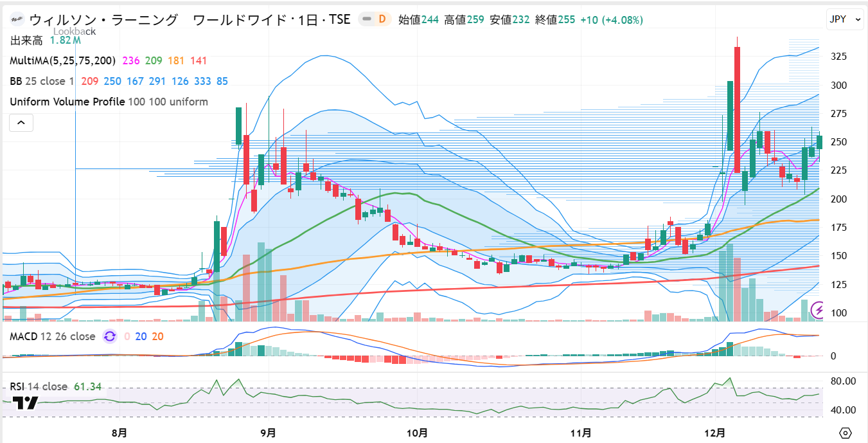Open chart settings hexagon icon
The image size is (868, 443).
point(846,433)
